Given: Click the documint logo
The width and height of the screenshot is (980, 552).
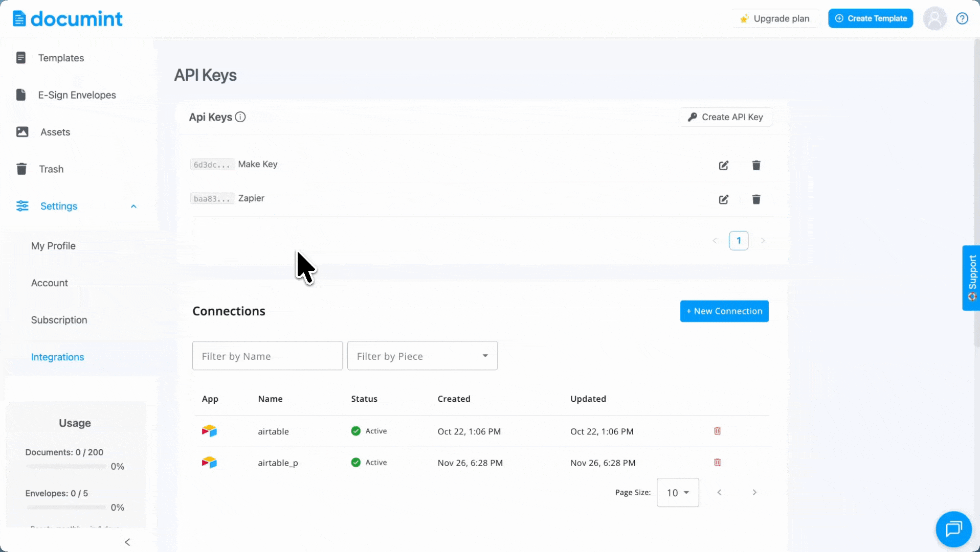Looking at the screenshot, I should point(68,19).
